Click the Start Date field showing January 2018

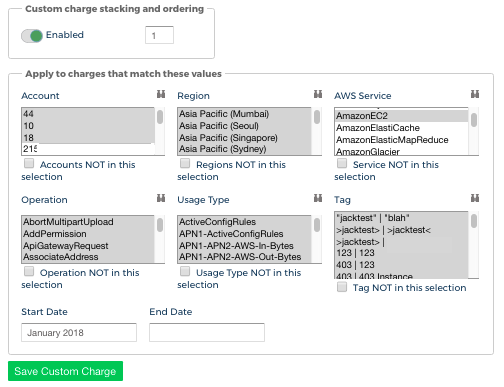click(79, 332)
